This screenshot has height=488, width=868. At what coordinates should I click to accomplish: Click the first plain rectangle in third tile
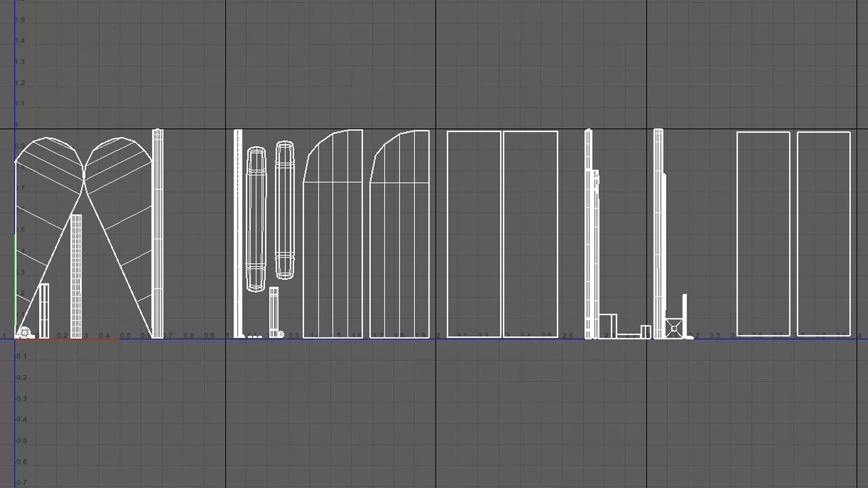[x=474, y=234]
